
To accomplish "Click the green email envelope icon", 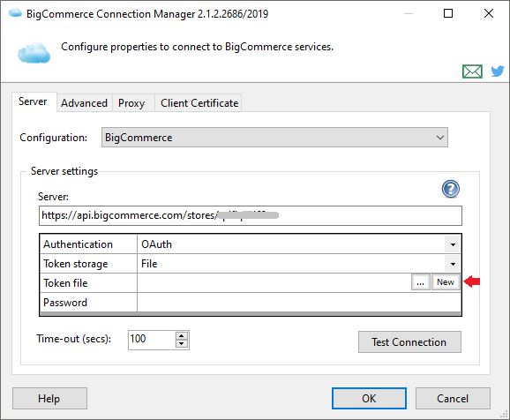I will [472, 71].
